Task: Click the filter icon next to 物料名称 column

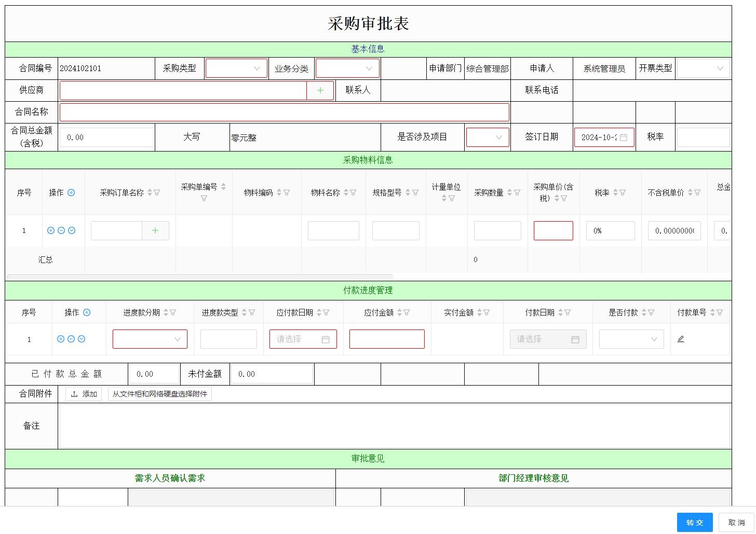Action: pyautogui.click(x=354, y=193)
